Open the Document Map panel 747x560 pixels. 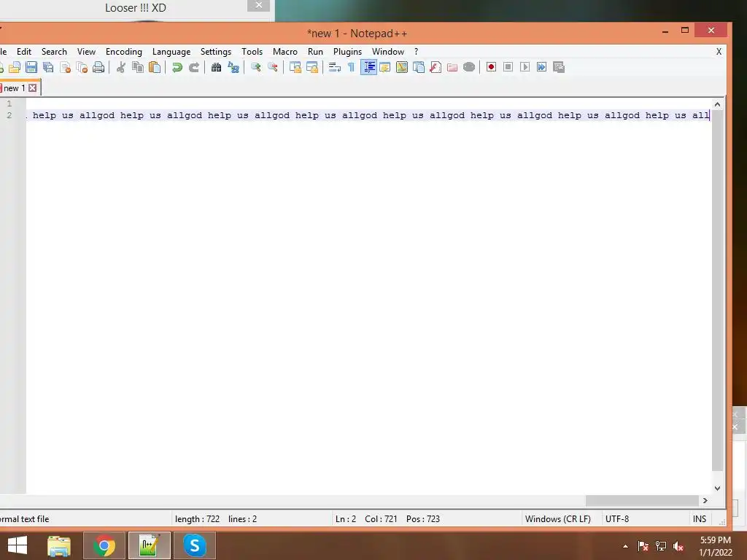(402, 67)
